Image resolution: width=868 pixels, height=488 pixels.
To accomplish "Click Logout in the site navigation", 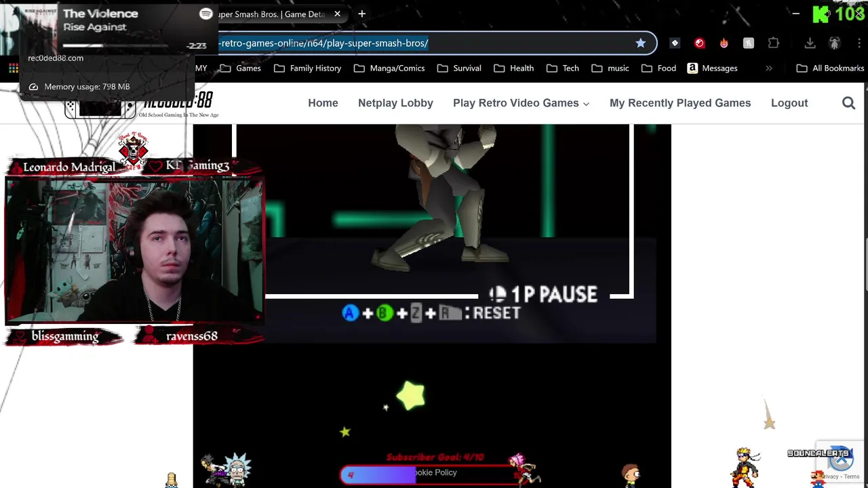I will point(789,103).
